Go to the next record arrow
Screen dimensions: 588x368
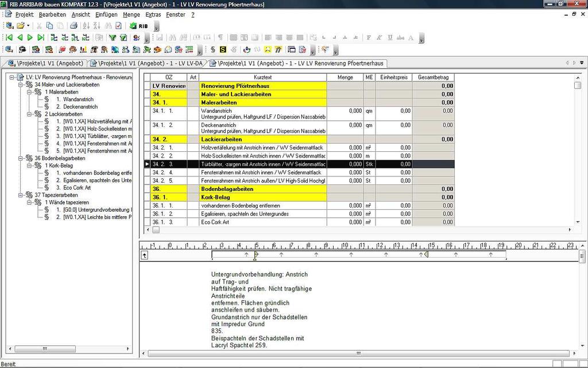[30, 37]
